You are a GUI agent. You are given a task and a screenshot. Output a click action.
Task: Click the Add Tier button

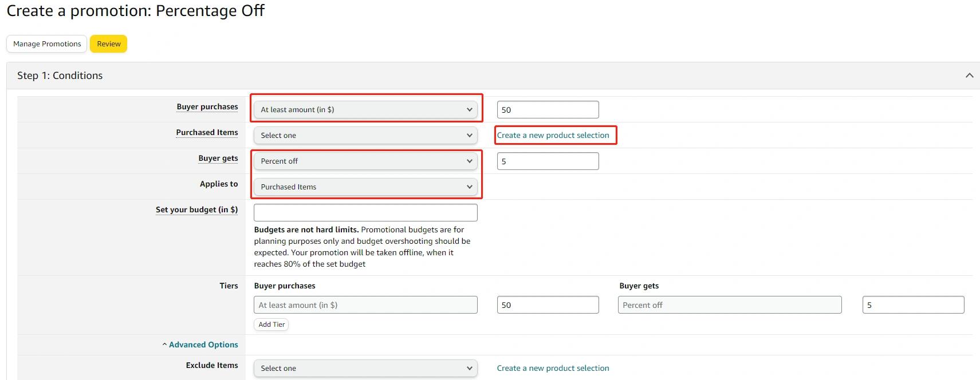pos(271,324)
